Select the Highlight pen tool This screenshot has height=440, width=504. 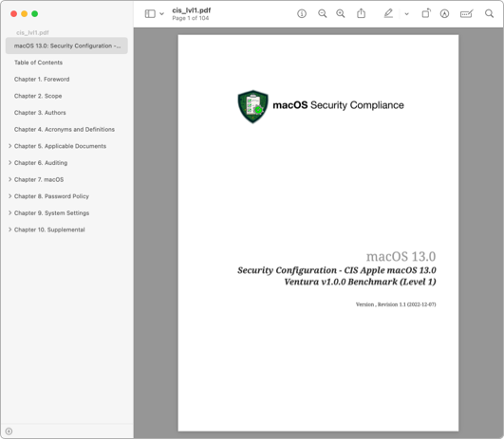pos(388,13)
